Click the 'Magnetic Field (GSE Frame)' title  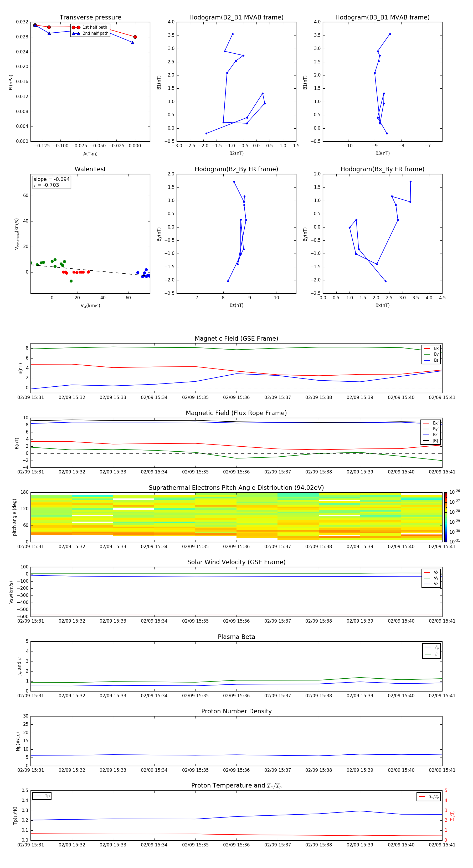pos(236,339)
